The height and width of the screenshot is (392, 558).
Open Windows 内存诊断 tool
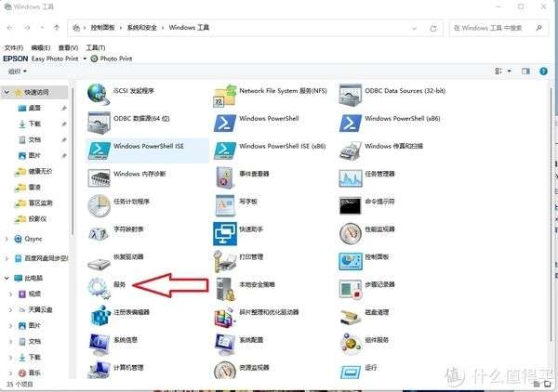(x=126, y=177)
